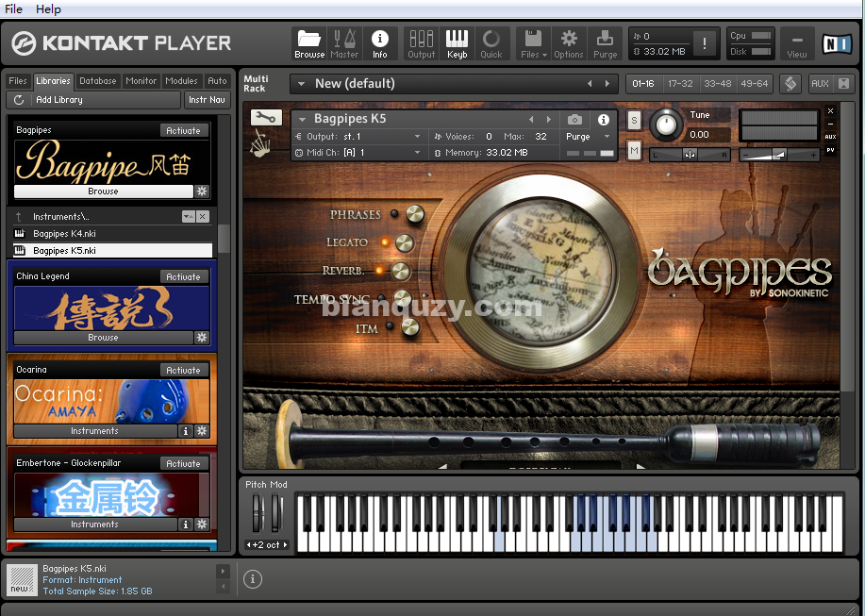Open the File menu

pyautogui.click(x=14, y=8)
